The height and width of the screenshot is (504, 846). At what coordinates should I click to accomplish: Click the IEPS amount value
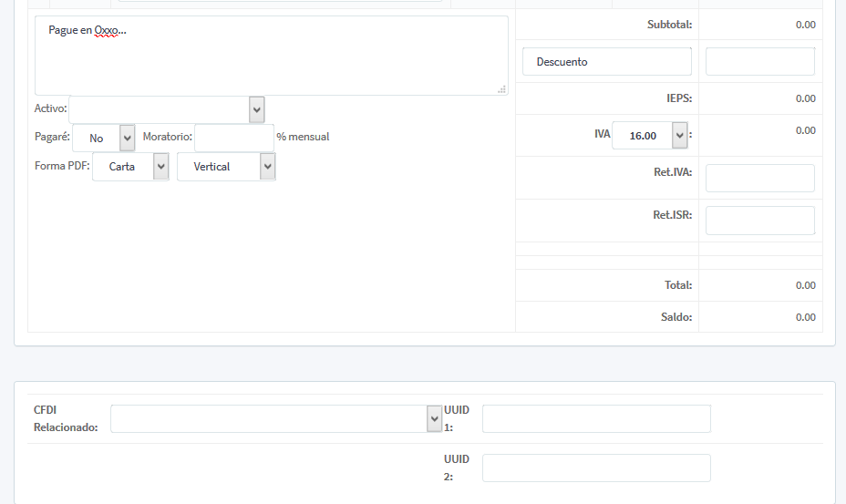805,98
